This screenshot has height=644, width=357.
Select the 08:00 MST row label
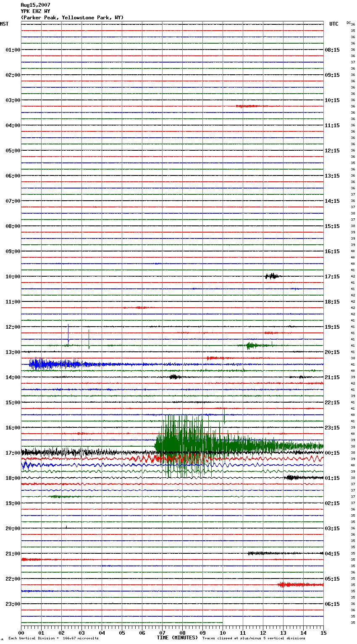13,226
